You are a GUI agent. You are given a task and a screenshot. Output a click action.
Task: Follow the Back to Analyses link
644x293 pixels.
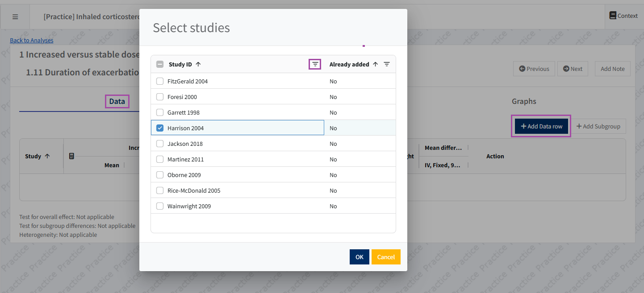32,40
